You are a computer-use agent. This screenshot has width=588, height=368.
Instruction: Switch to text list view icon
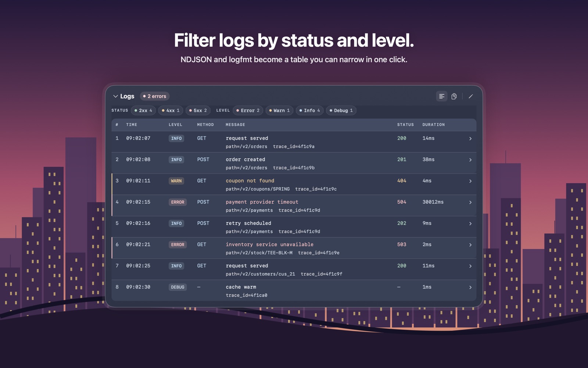coord(442,96)
